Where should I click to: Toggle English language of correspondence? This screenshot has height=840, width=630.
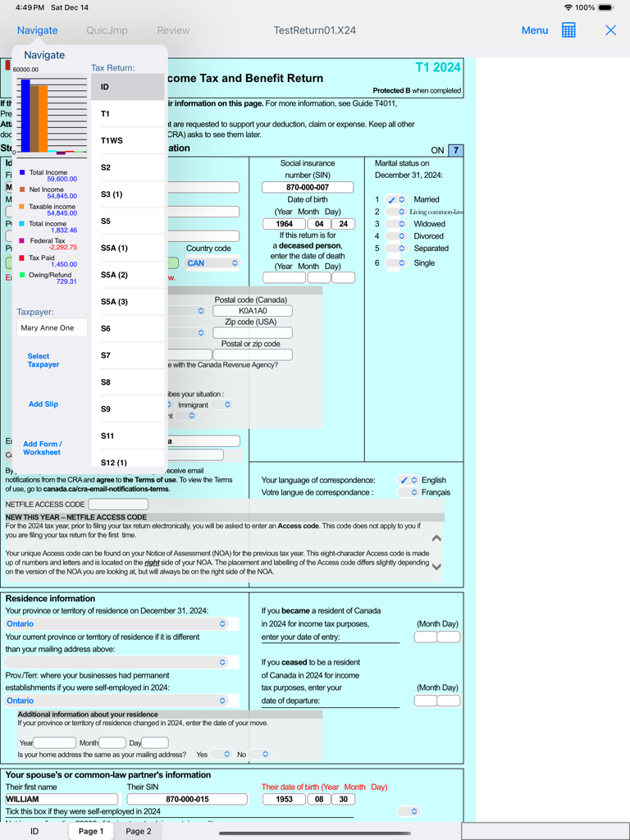pos(409,480)
